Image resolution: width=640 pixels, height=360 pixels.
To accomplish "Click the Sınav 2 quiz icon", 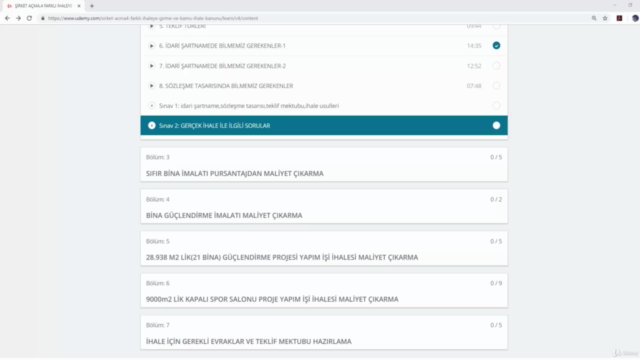I will coord(151,126).
